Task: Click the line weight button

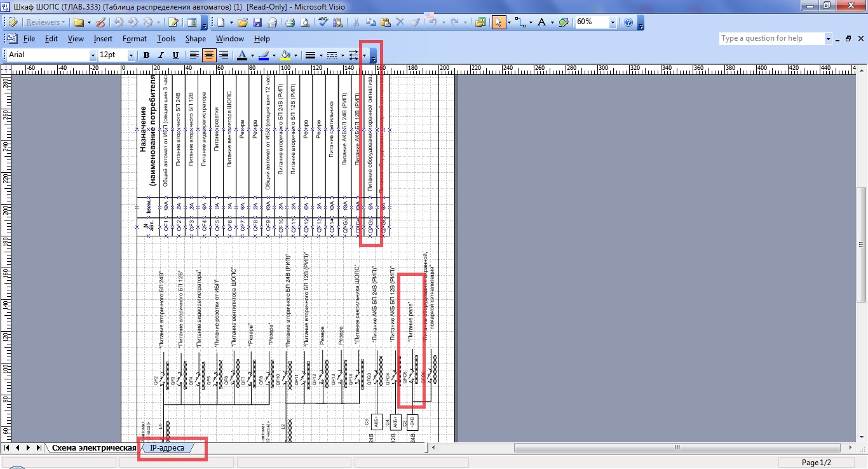Action: pos(311,55)
